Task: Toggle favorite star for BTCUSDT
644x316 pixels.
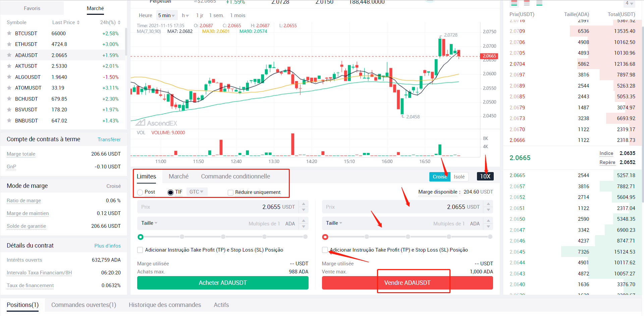Action: pos(9,34)
